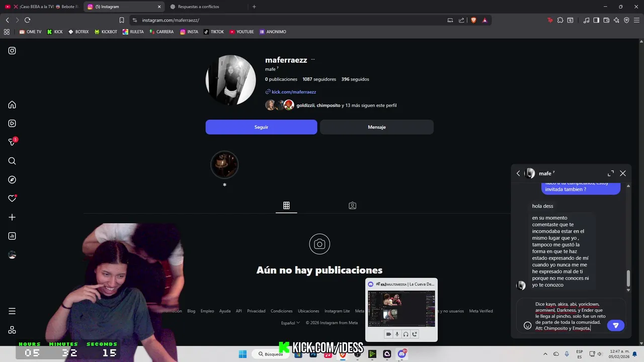Open the KICKBOT bookmark
This screenshot has width=644, height=362.
tap(106, 32)
